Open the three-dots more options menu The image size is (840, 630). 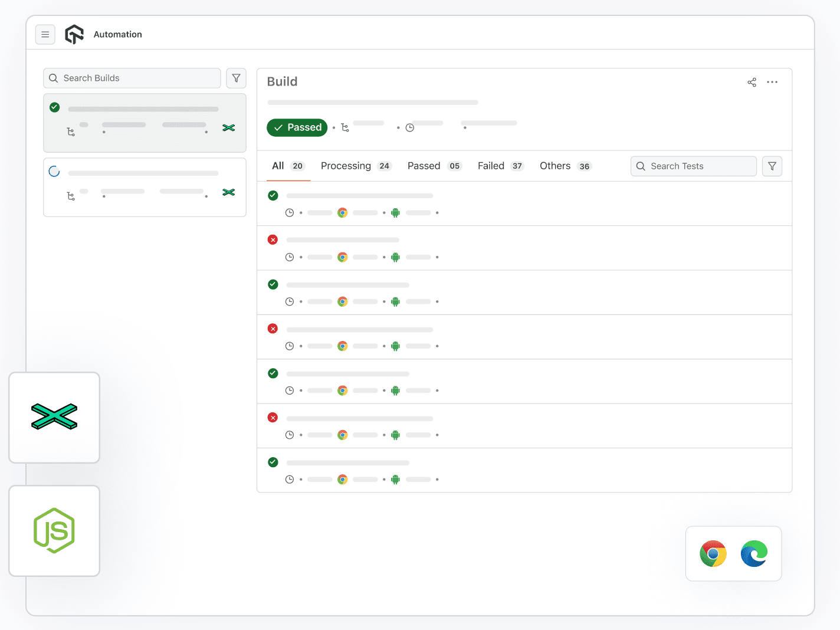[x=772, y=83]
